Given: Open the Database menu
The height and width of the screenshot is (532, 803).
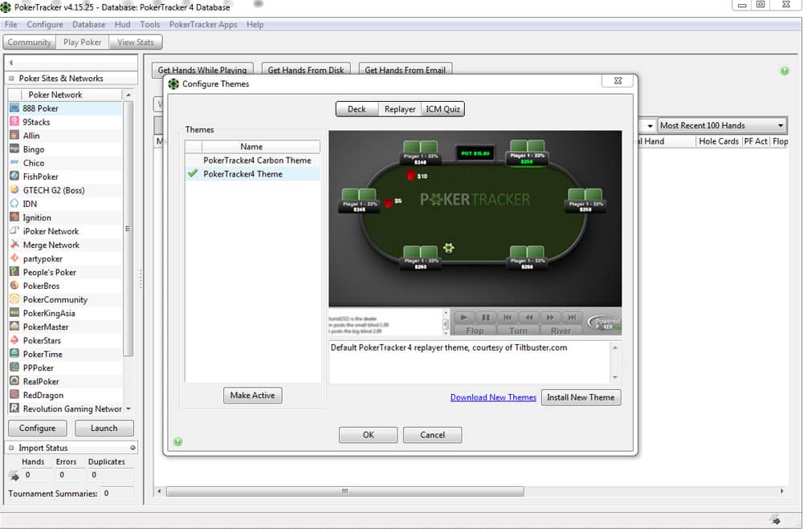Looking at the screenshot, I should [x=88, y=25].
